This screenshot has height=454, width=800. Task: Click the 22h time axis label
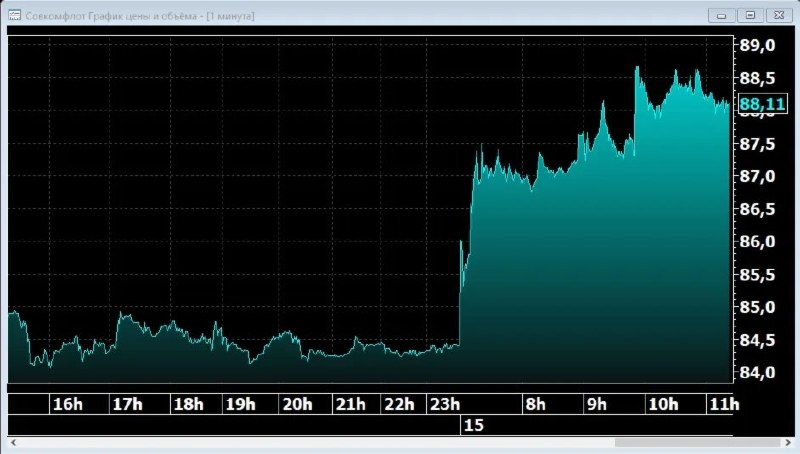tap(399, 405)
